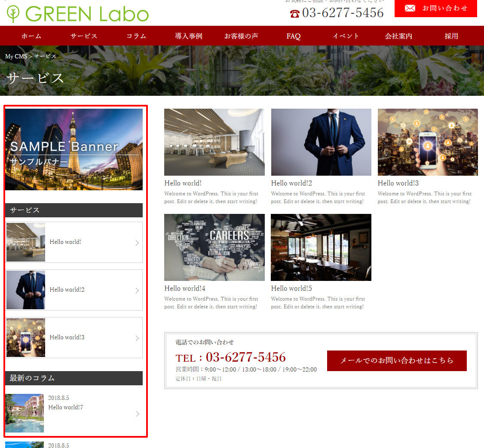This screenshot has height=448, width=484.
Task: Click the Hello world!5 excerpt text
Action: [318, 303]
